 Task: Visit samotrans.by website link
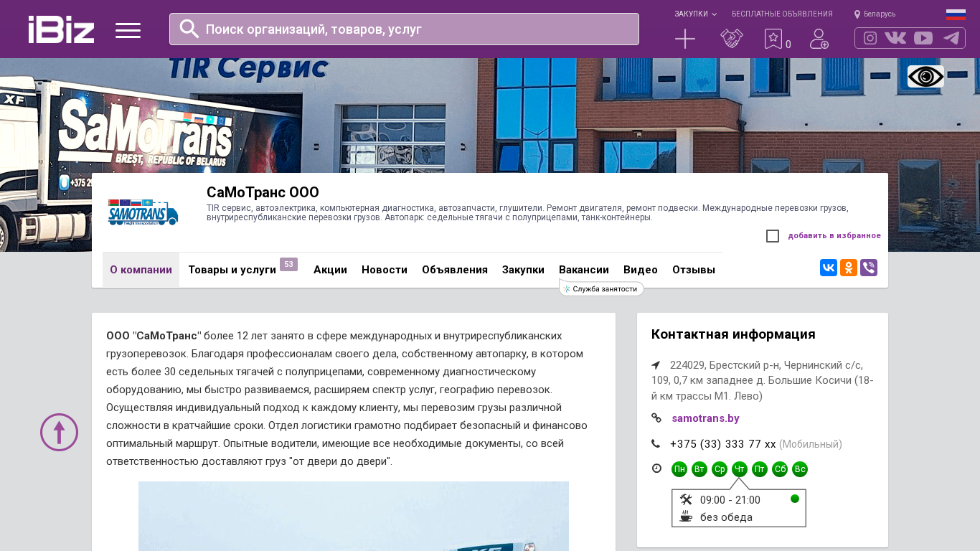tap(705, 418)
